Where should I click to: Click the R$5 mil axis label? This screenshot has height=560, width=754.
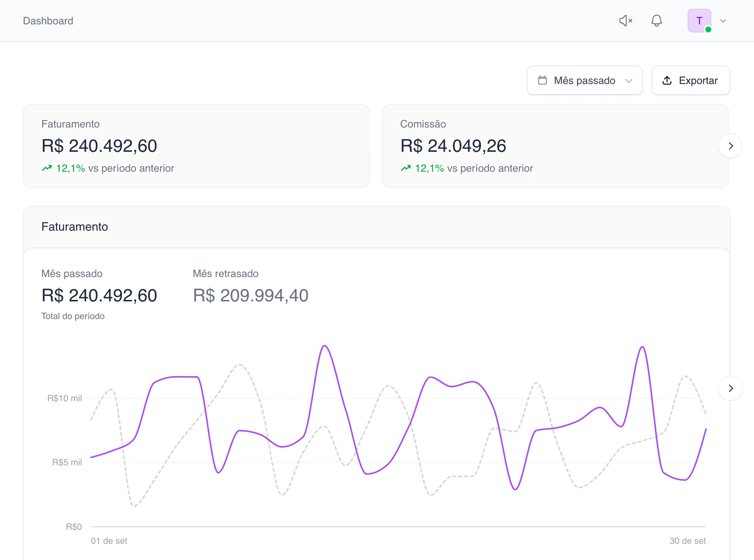click(67, 462)
